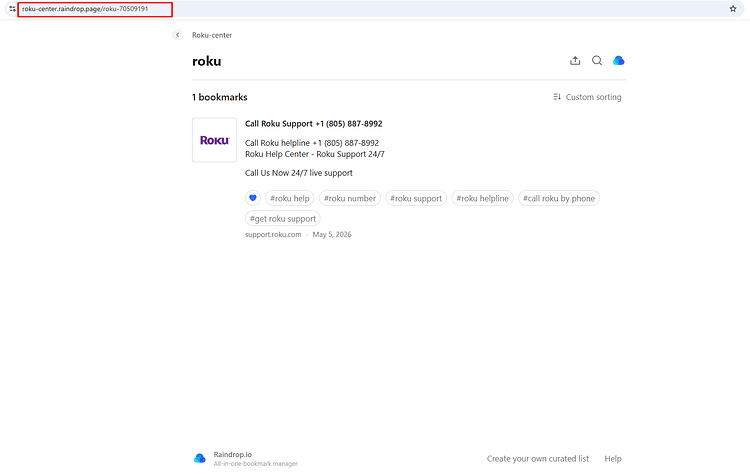Bookmark this page with the star icon

(733, 9)
